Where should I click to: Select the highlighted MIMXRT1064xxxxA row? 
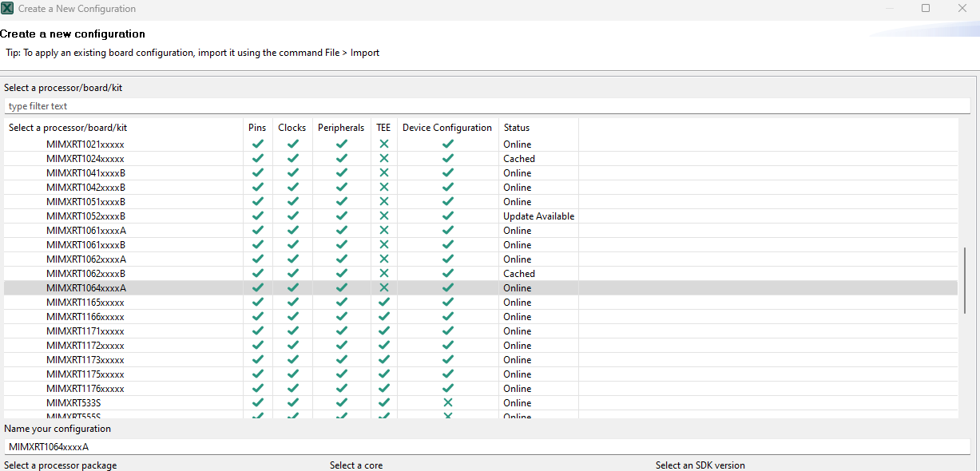(x=481, y=288)
